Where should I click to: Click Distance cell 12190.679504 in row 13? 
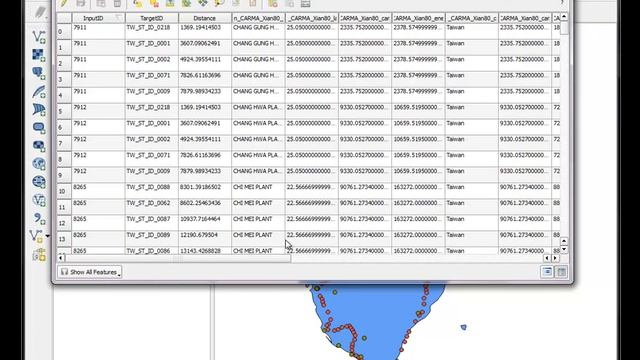(x=204, y=239)
